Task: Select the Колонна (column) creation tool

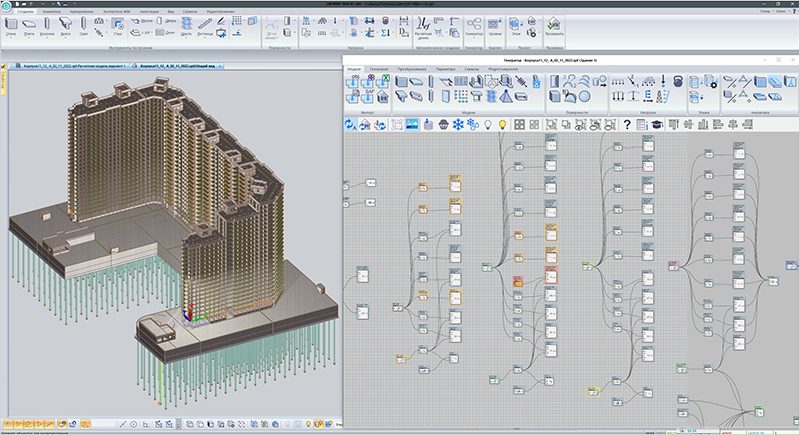Action: [x=47, y=27]
